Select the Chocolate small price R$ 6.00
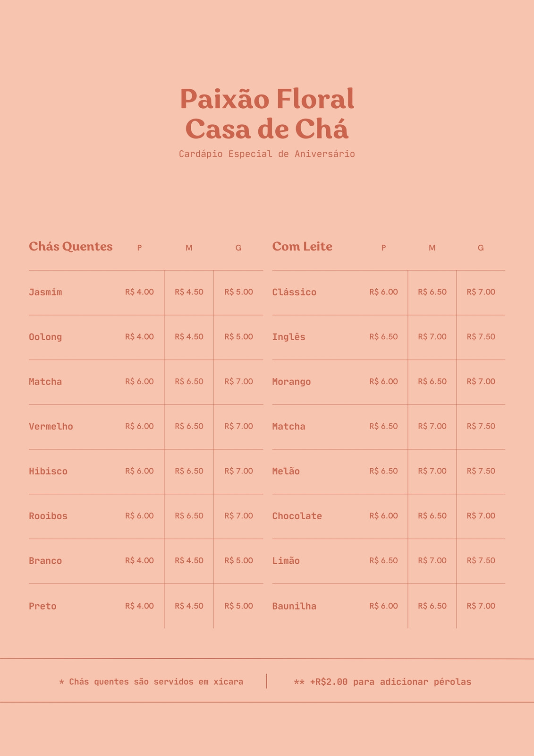 click(x=383, y=516)
